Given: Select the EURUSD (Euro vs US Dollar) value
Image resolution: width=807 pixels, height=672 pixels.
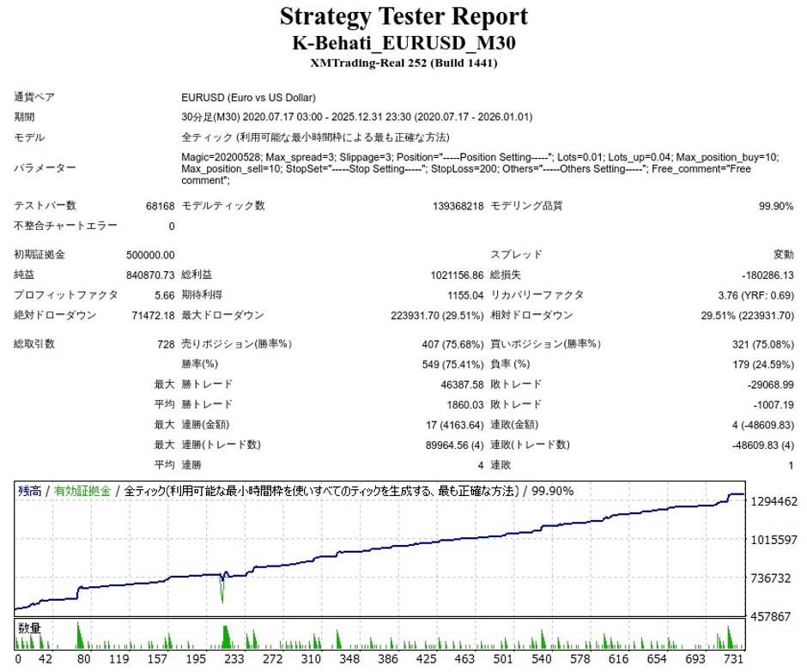Looking at the screenshot, I should point(248,98).
